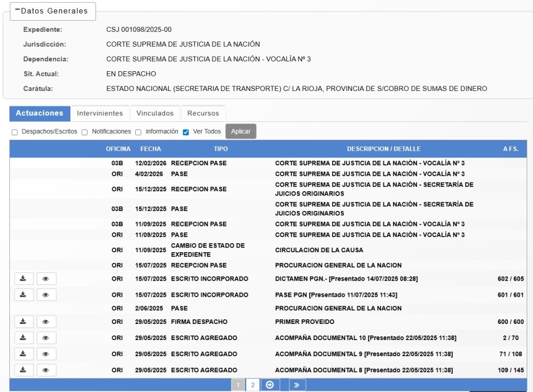Download the DICTAMEN PGN escrito
533x392 pixels.
click(x=24, y=279)
